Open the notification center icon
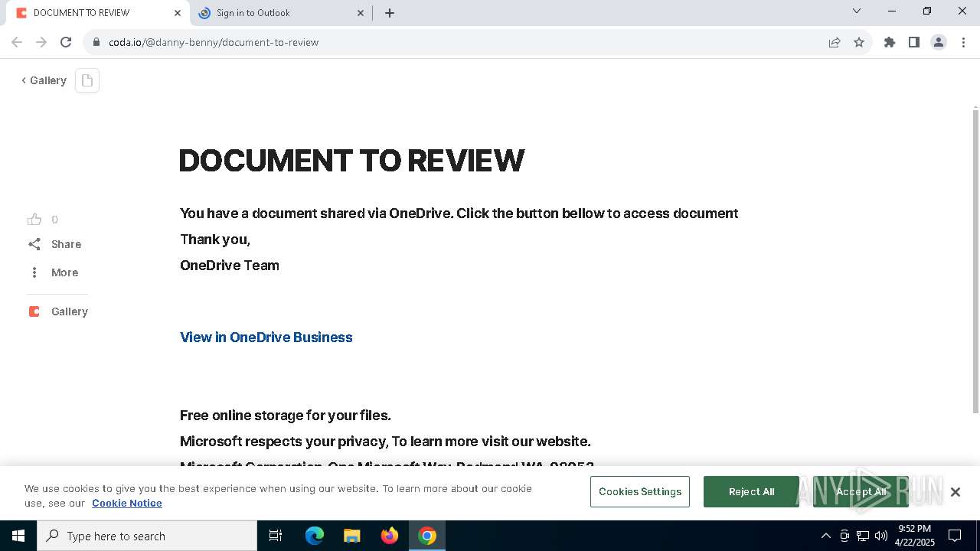Screen dimensions: 980x551 coord(955,536)
